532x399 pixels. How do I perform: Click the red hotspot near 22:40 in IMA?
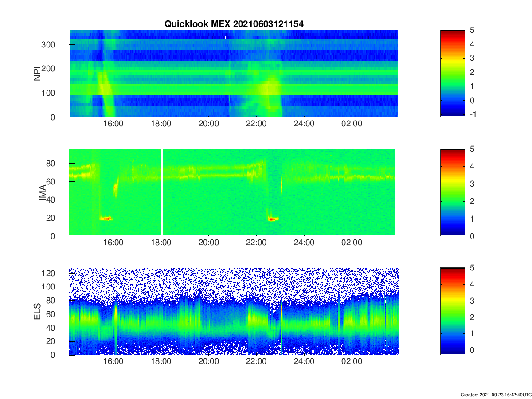pos(273,219)
